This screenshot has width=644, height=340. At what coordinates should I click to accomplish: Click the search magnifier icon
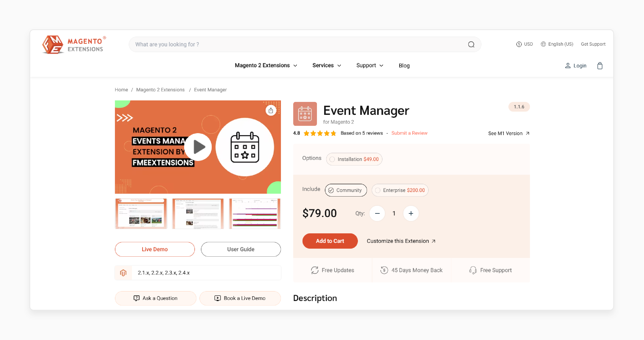click(x=471, y=44)
